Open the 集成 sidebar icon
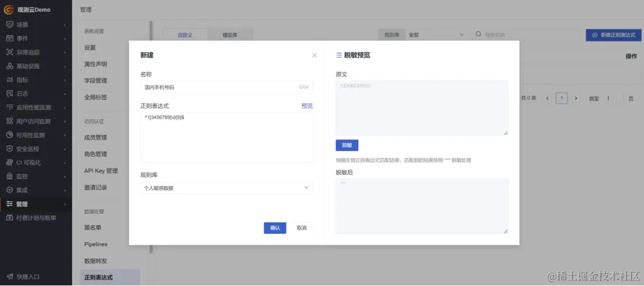The width and height of the screenshot is (644, 286). (10, 190)
